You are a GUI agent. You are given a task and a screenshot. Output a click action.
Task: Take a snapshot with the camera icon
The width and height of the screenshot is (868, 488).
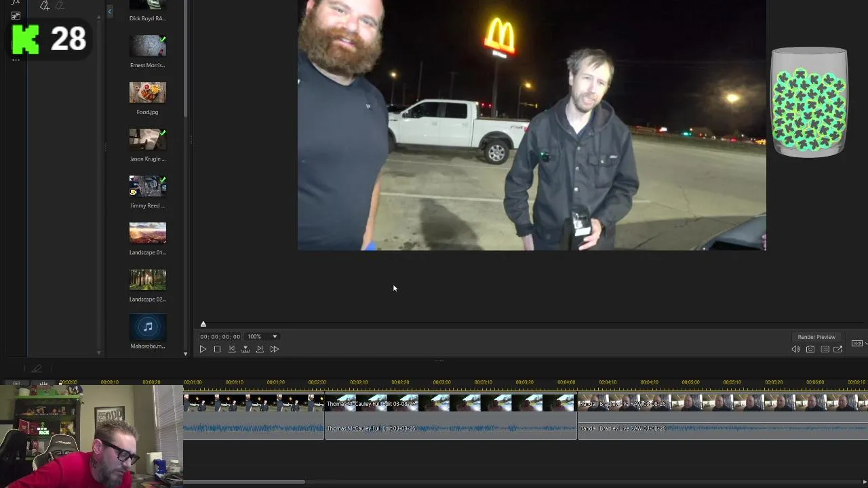coord(810,350)
